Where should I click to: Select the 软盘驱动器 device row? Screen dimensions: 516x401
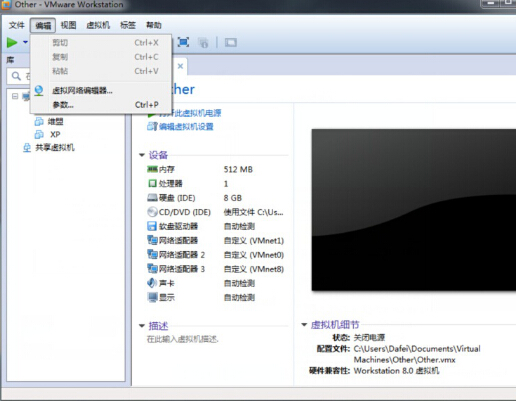(216, 226)
